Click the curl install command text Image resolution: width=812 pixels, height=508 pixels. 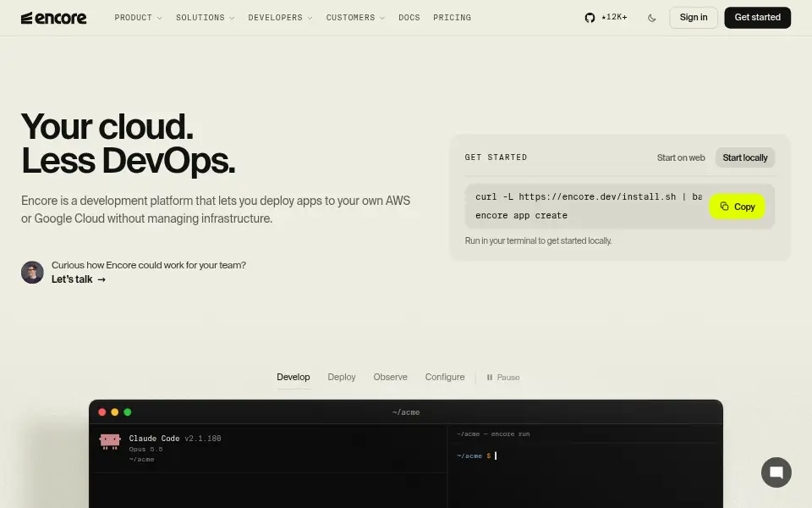(589, 197)
